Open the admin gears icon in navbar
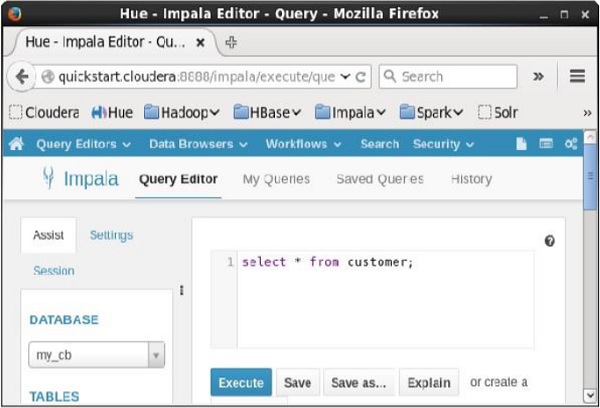The image size is (600, 408). click(571, 144)
